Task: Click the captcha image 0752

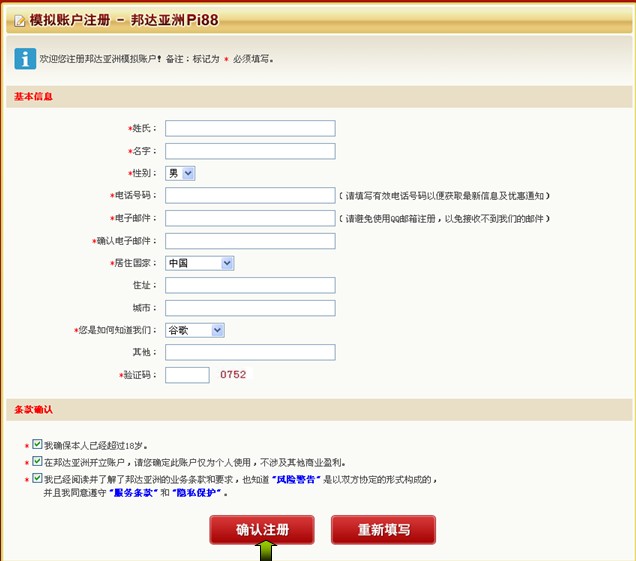Action: click(x=233, y=374)
